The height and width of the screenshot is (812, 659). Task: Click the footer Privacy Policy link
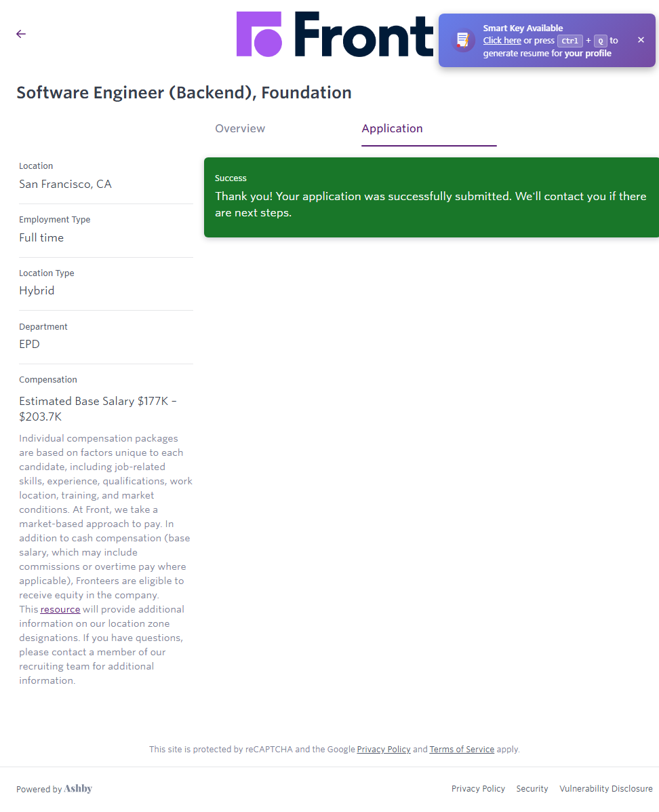pos(478,789)
